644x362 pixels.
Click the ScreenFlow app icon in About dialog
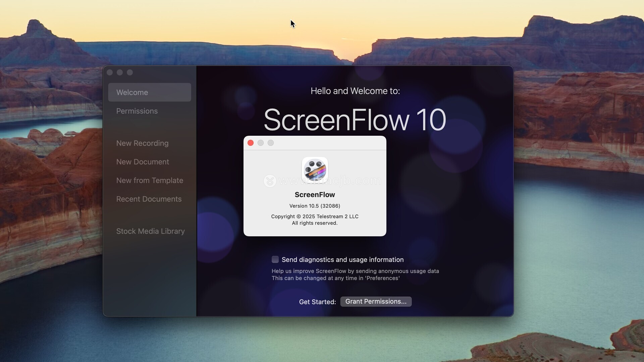[315, 170]
